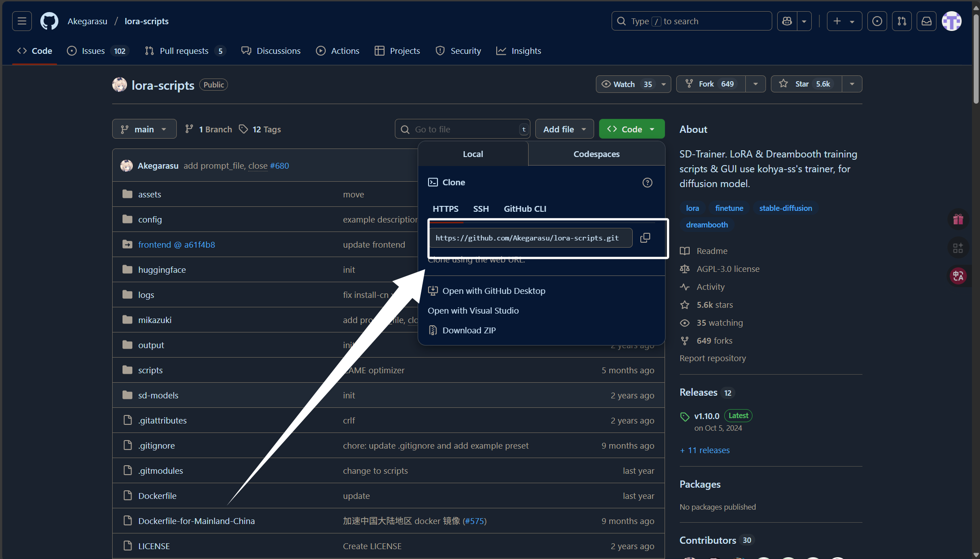Open with Visual Studio

coord(473,310)
